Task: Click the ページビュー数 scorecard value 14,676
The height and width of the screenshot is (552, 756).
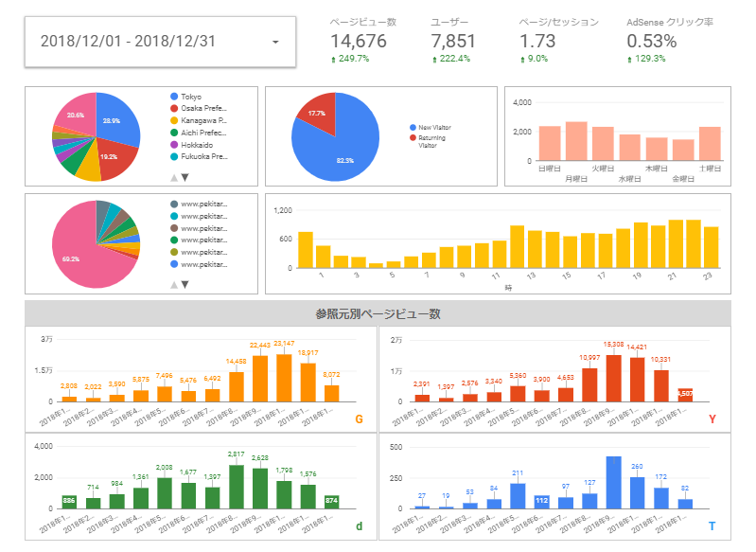Action: tap(359, 42)
